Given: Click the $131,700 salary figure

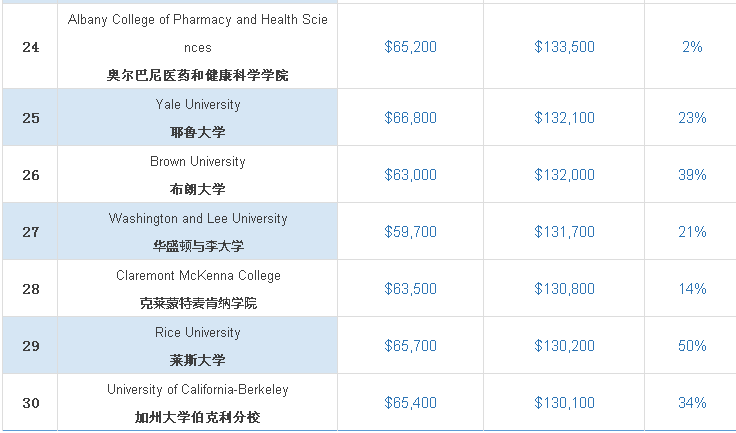Looking at the screenshot, I should coord(564,232).
